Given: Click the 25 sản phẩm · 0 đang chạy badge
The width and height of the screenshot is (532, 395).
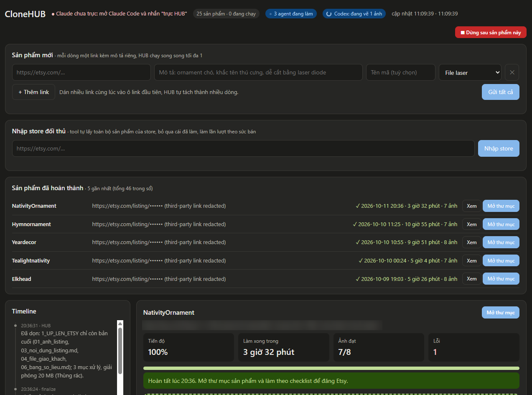Looking at the screenshot, I should point(226,14).
